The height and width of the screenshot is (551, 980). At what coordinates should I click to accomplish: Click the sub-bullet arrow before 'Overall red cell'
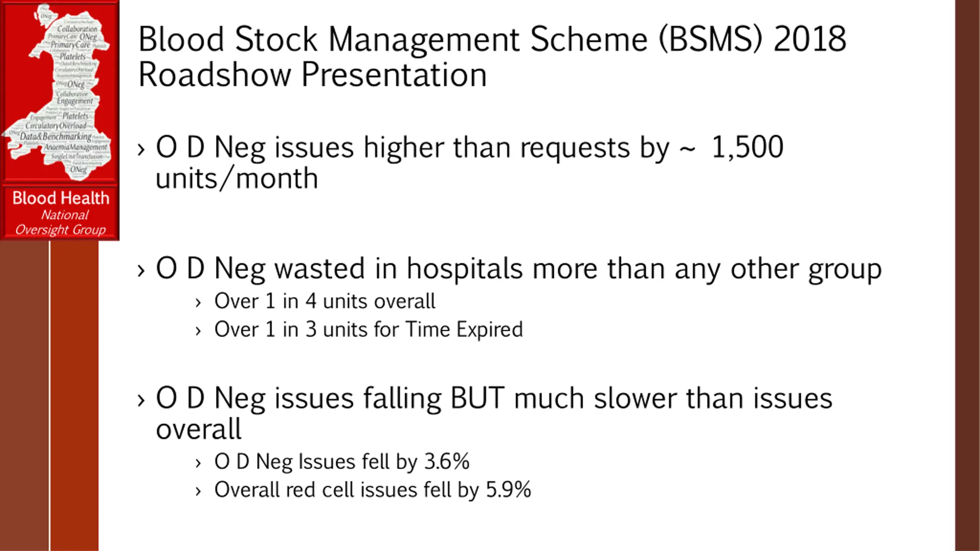pos(198,491)
